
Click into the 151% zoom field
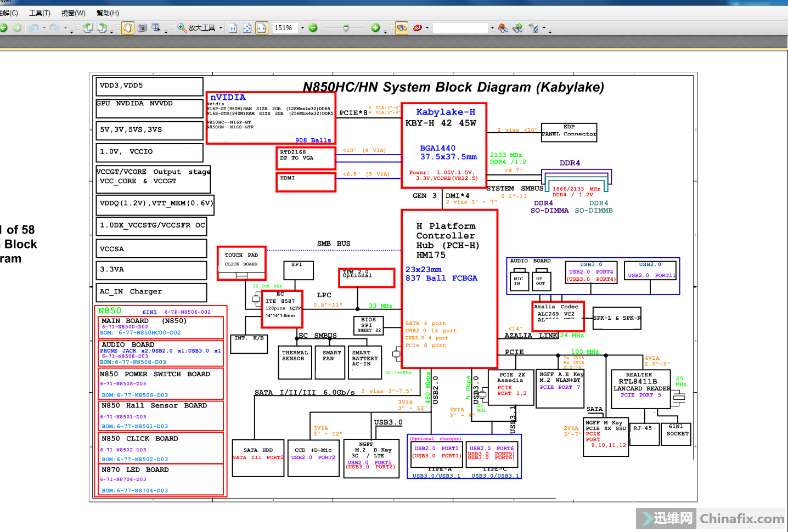[x=285, y=27]
